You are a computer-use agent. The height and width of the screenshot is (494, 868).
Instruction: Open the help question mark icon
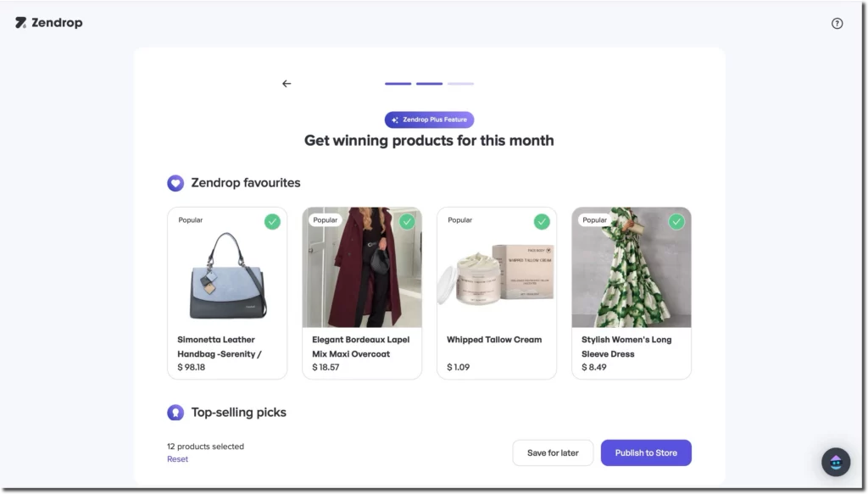[x=837, y=23]
